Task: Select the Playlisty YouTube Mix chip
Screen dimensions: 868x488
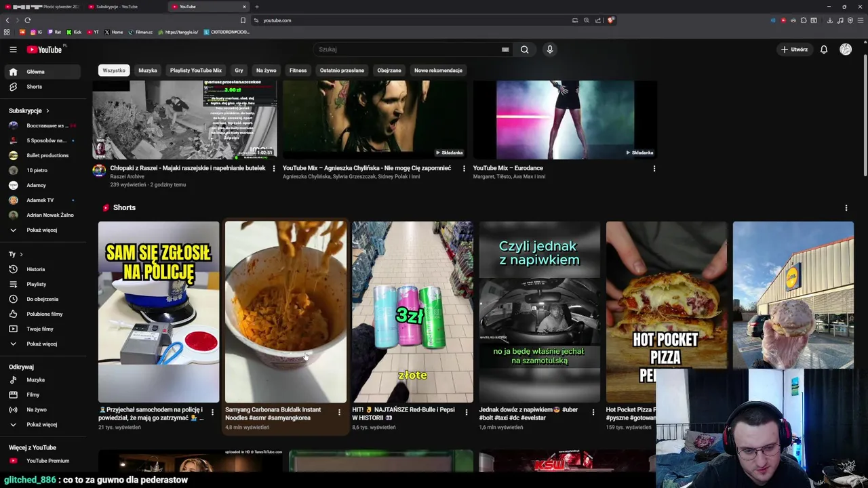Action: 196,70
